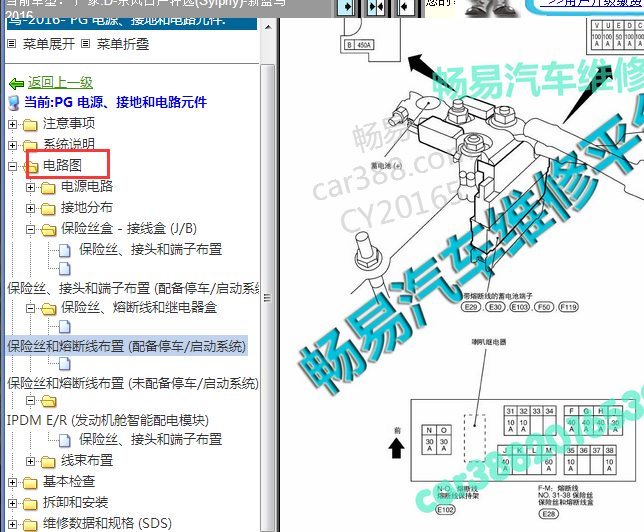The height and width of the screenshot is (532, 644).
Task: Select 保险丝、熔断线和继电器盒 label
Action: (139, 307)
